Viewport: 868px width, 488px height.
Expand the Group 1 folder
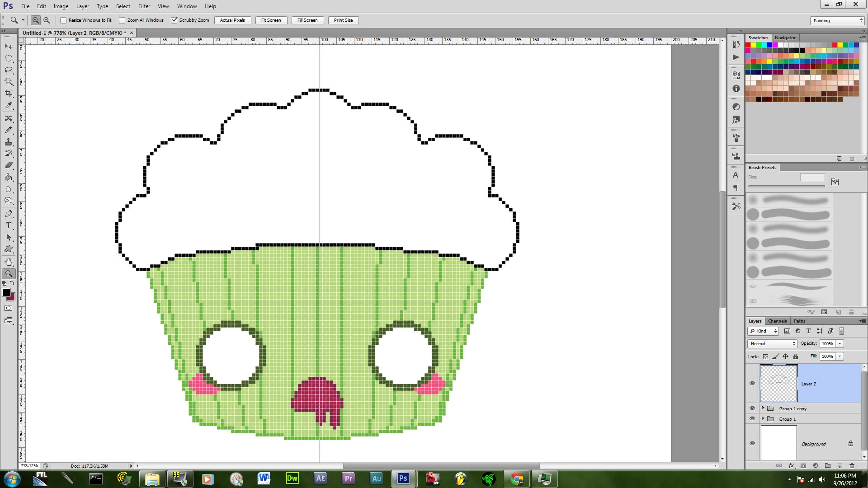click(x=763, y=418)
